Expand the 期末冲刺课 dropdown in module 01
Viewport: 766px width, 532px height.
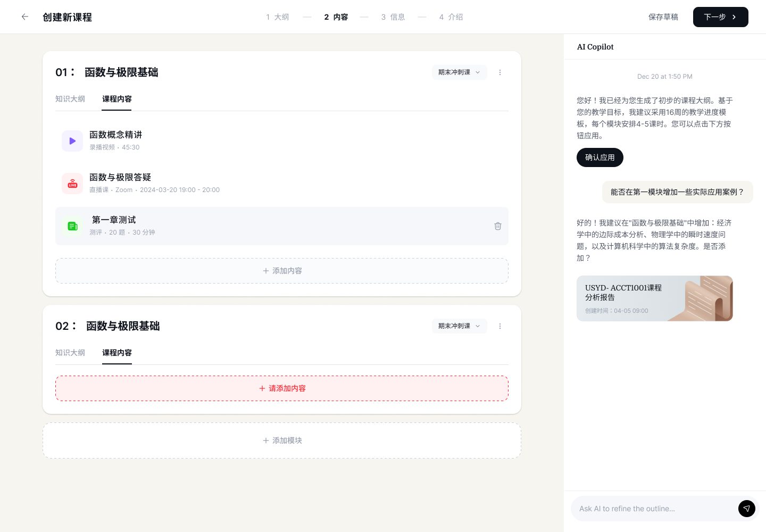coord(459,72)
